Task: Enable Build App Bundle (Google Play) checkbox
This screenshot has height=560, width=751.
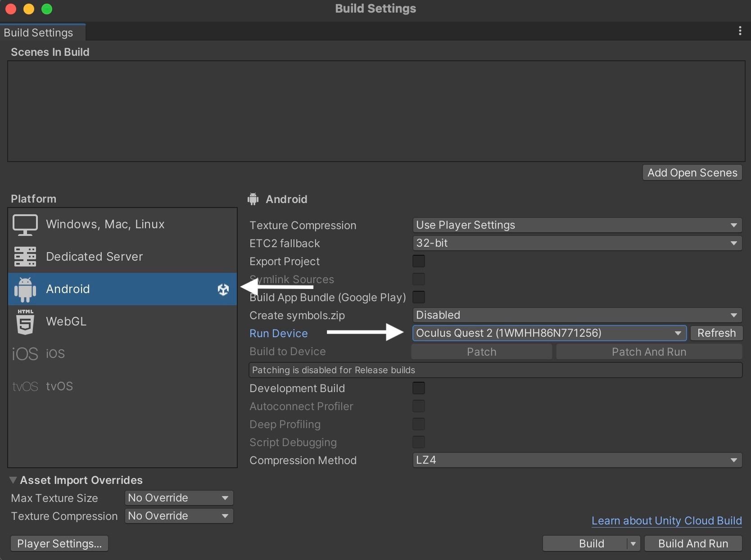Action: coord(419,297)
